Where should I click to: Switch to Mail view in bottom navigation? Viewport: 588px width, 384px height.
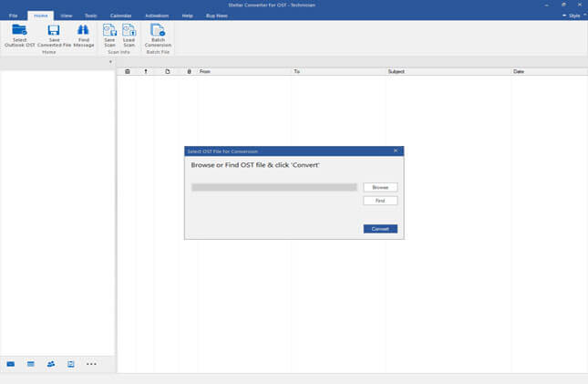coord(11,364)
